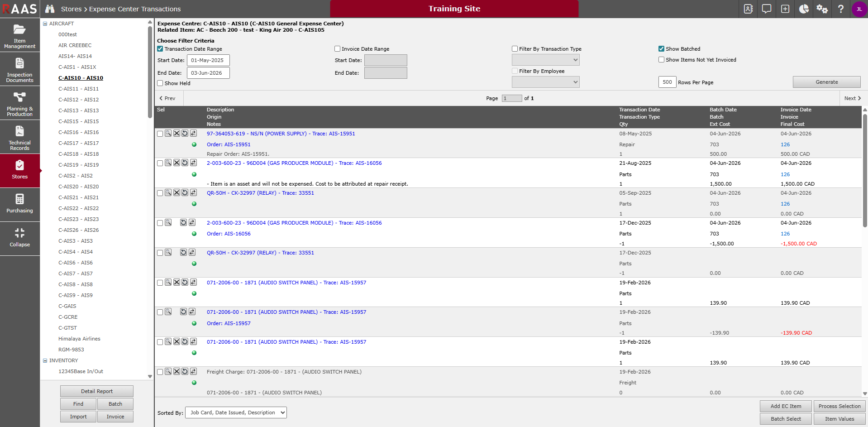The width and height of the screenshot is (868, 427).
Task: Collapse the sidebar menu
Action: pyautogui.click(x=20, y=239)
